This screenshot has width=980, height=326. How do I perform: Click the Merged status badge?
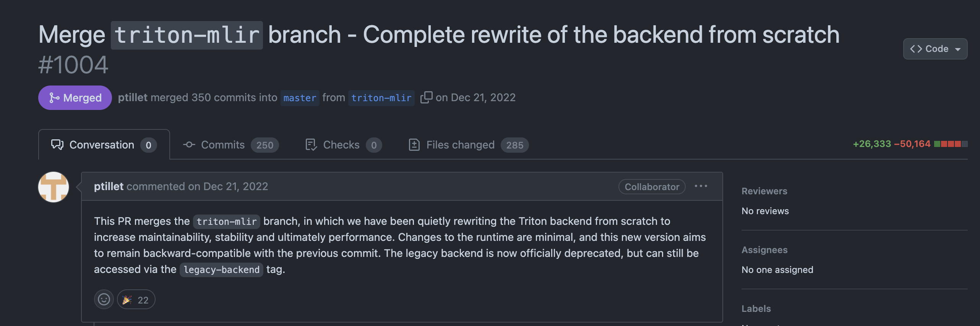[75, 98]
